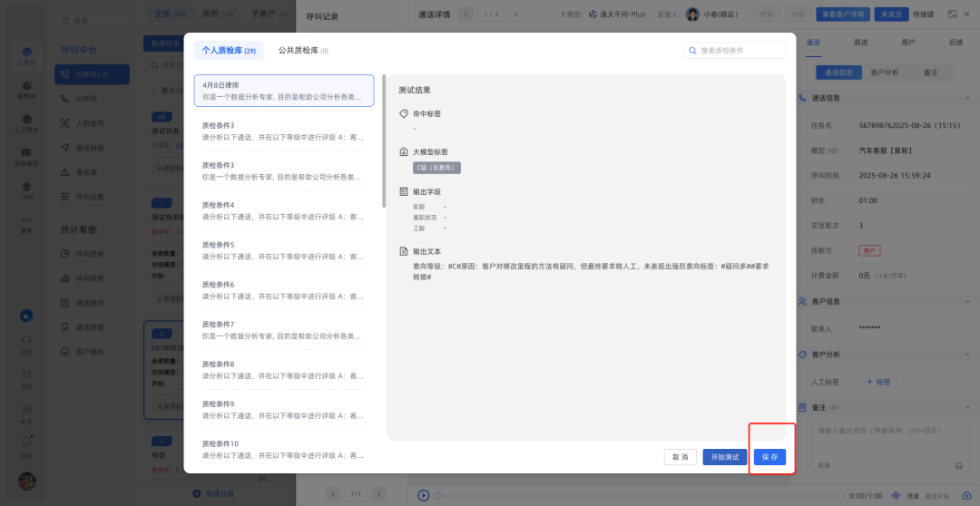The width and height of the screenshot is (980, 506).
Task: Open 工作台 in left sidebar
Action: click(26, 56)
